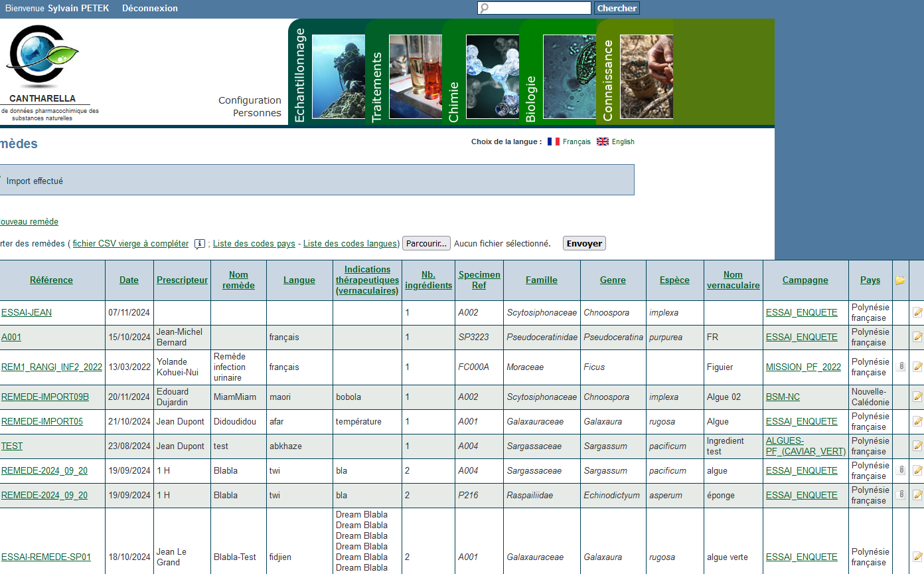Open the paperclip on the REMEDE-2024_09_20 Echinodictyum row
Viewport: 924px width, 574px height.
pyautogui.click(x=901, y=495)
